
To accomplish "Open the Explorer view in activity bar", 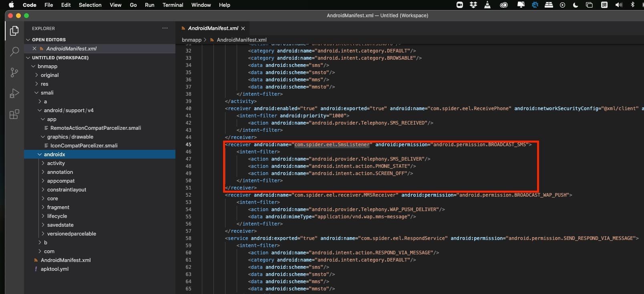I will (14, 31).
